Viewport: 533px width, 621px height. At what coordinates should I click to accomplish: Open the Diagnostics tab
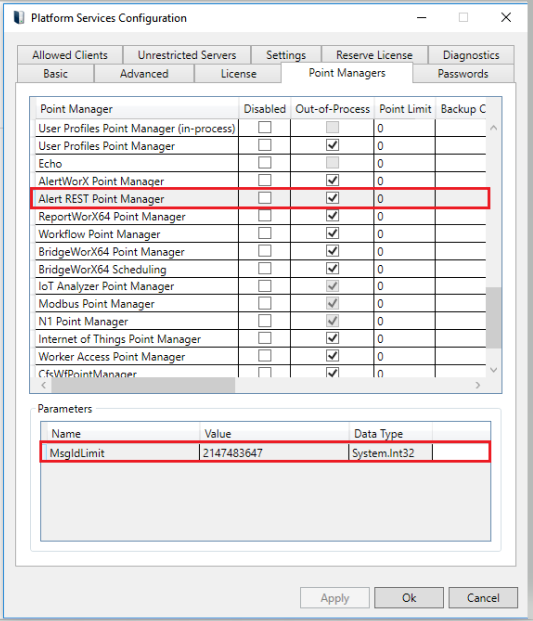471,55
